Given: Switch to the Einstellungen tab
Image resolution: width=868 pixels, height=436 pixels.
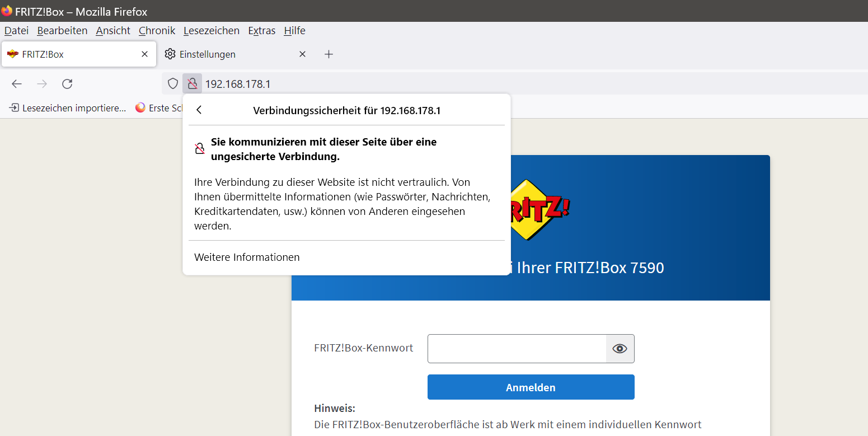Looking at the screenshot, I should coord(235,54).
